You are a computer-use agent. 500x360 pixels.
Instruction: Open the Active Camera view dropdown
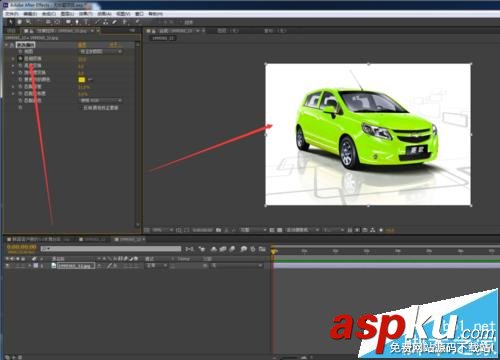[303, 230]
